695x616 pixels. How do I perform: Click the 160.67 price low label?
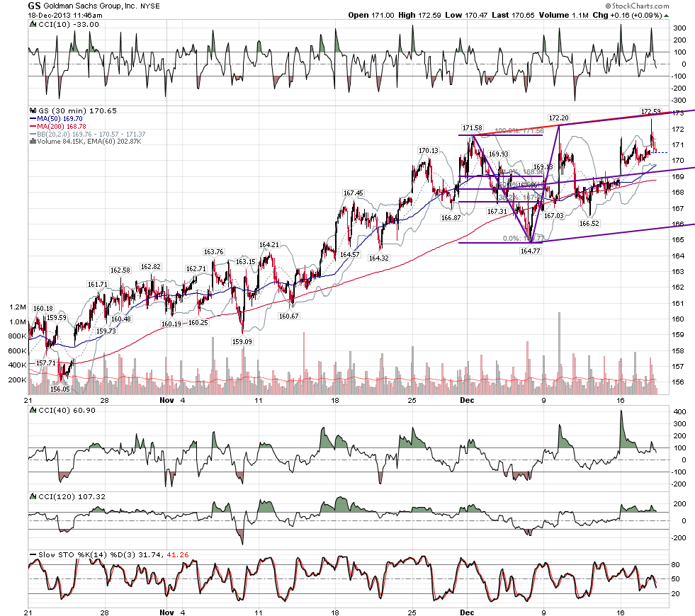(x=288, y=316)
